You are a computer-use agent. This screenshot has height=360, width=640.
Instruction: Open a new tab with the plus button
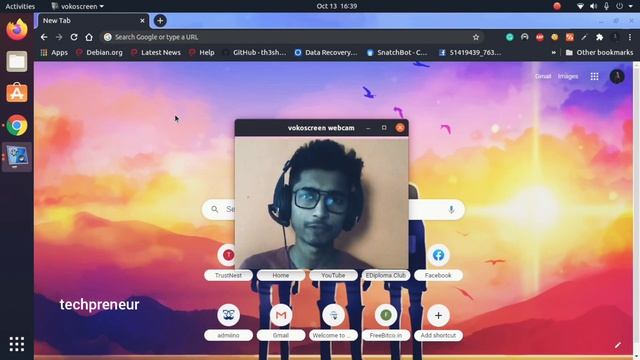(160, 20)
